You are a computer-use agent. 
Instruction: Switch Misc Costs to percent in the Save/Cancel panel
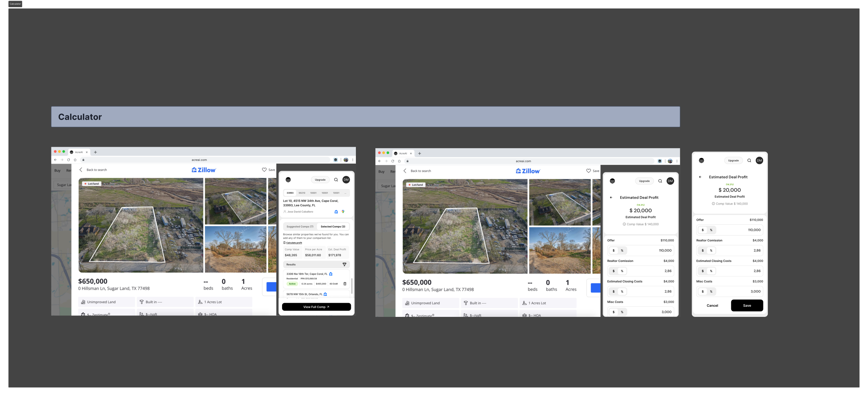(x=711, y=292)
